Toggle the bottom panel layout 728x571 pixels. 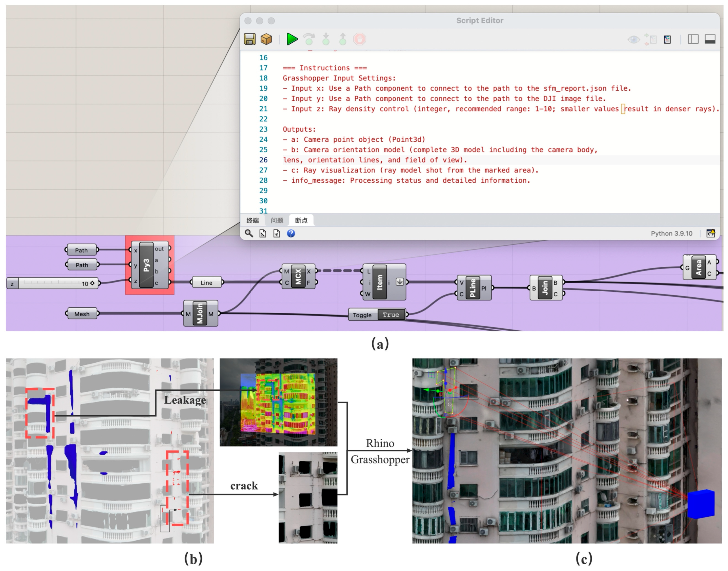pyautogui.click(x=710, y=39)
